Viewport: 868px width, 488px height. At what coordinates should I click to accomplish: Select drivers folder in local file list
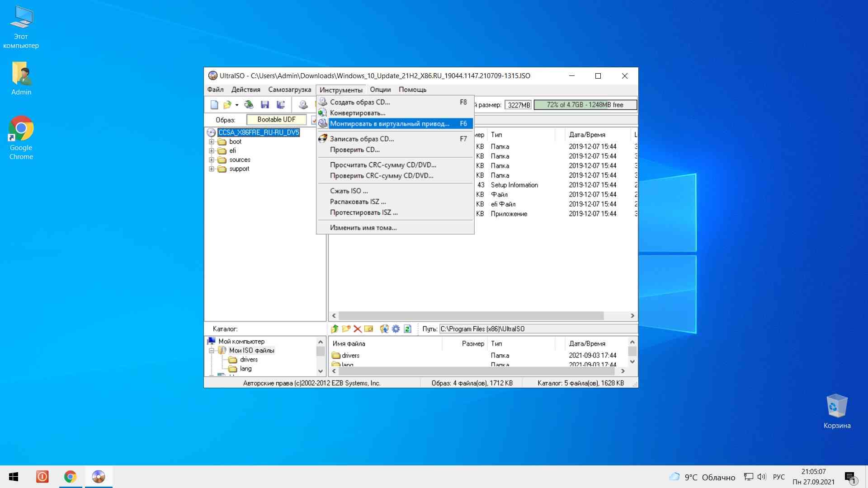tap(350, 356)
